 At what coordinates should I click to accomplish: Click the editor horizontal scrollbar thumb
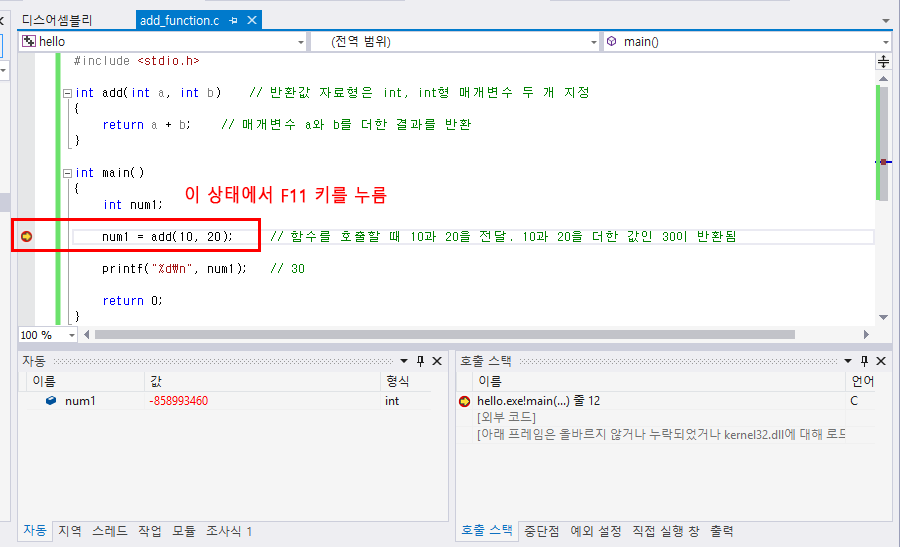coord(445,335)
